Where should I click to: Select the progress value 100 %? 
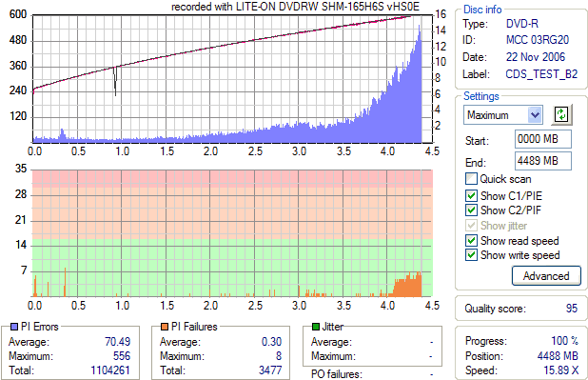[x=564, y=341]
